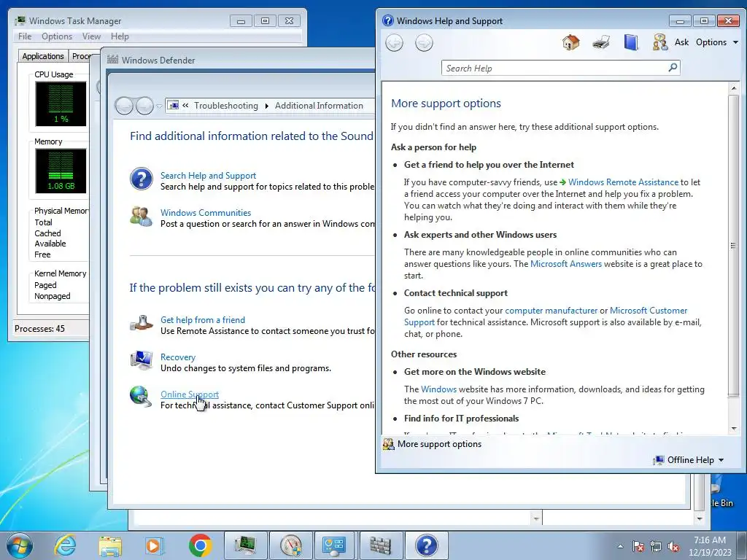Open the Options dropdown in Help
Image resolution: width=747 pixels, height=560 pixels.
click(717, 42)
